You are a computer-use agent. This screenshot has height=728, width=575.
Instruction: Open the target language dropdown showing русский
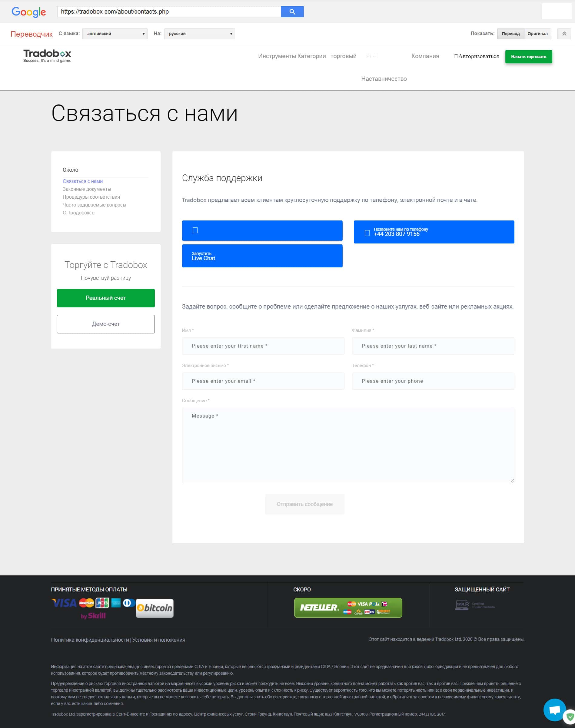pos(200,34)
